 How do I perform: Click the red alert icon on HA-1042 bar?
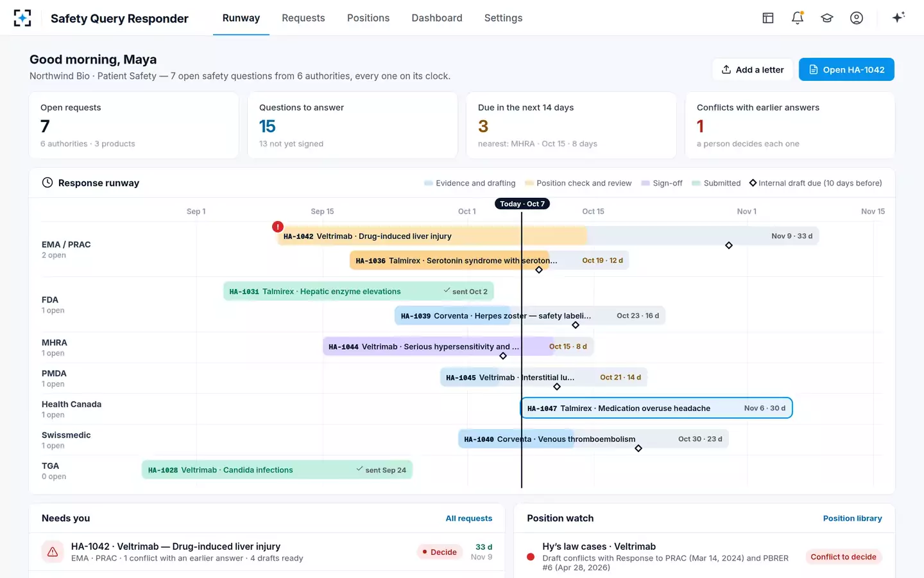[278, 227]
